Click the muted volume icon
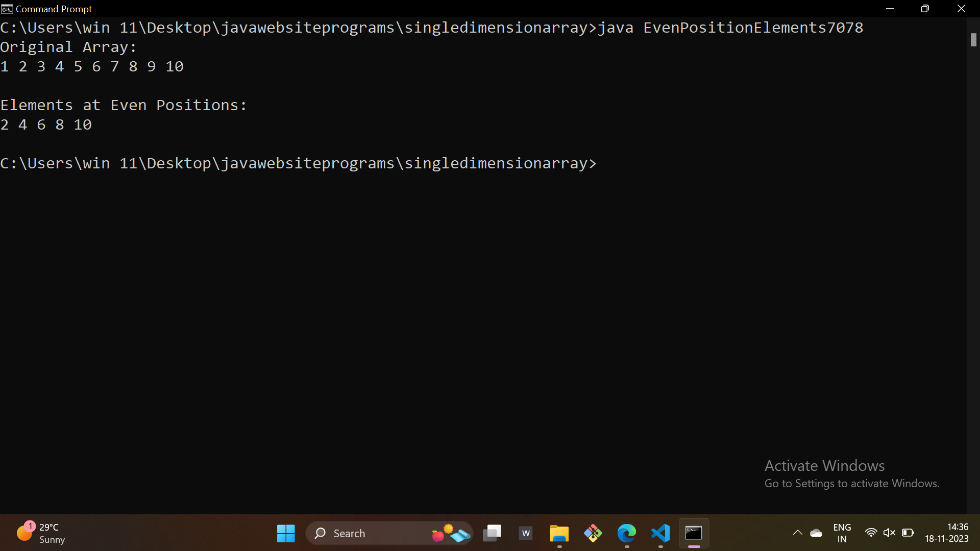The image size is (980, 551). [889, 533]
